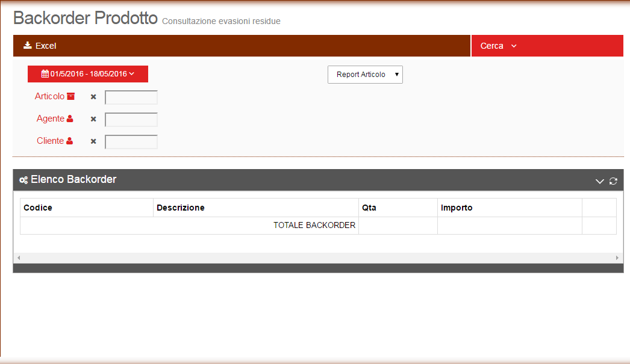This screenshot has height=364, width=630.
Task: Clear the Agente filter with its X icon
Action: click(x=93, y=119)
